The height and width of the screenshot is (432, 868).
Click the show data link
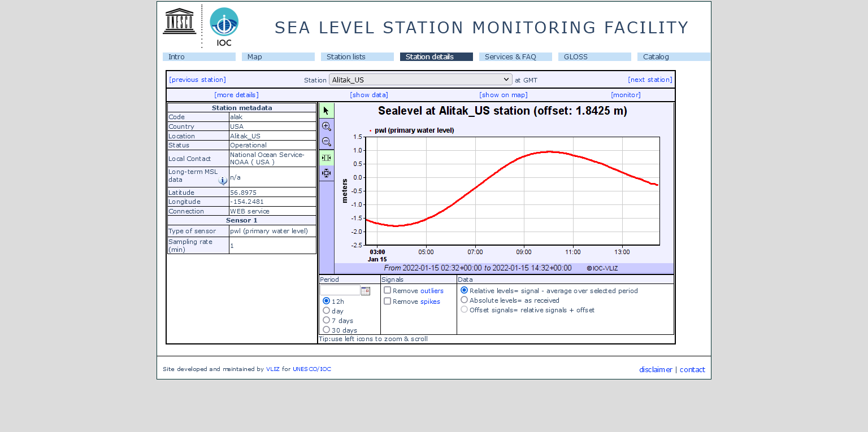click(369, 95)
